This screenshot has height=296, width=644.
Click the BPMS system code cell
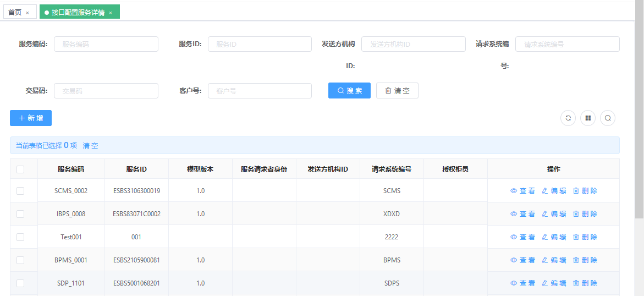tap(392, 260)
